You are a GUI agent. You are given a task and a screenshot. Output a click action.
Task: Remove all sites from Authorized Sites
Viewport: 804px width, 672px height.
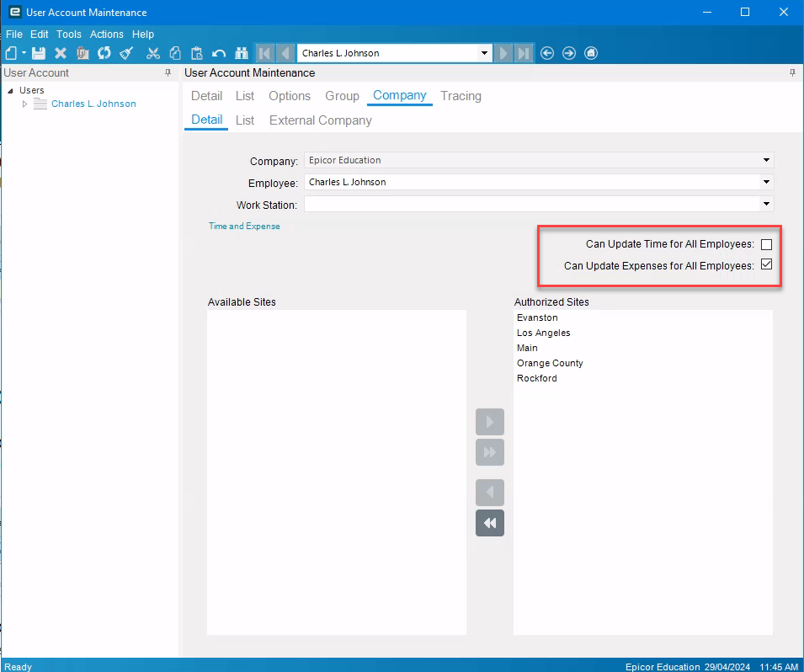(x=490, y=523)
